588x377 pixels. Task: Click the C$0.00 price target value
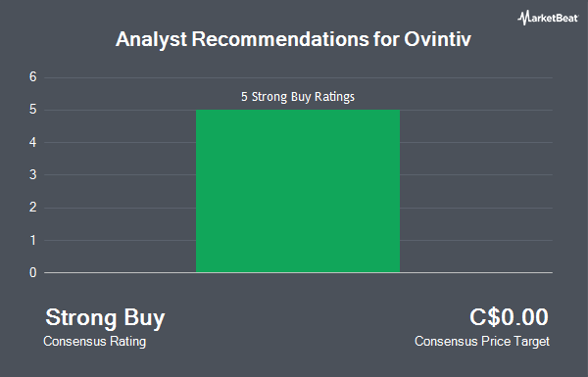click(509, 317)
